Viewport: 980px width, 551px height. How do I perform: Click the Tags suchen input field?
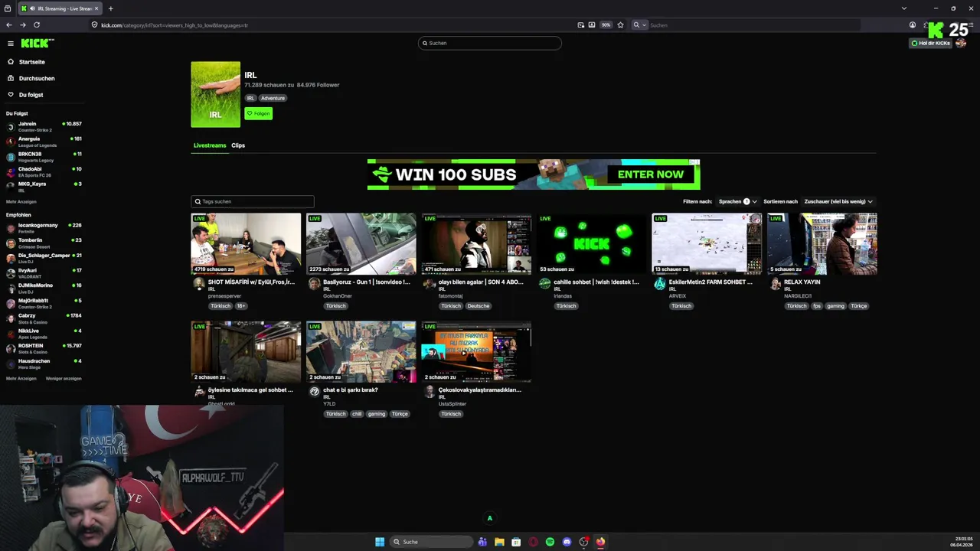[253, 201]
